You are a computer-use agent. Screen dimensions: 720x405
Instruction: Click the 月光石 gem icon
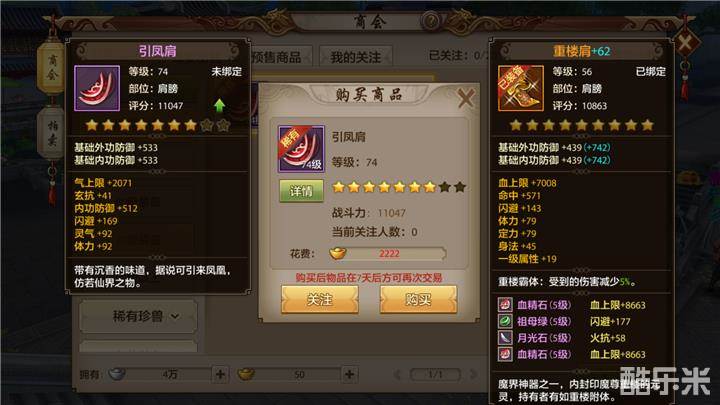(x=505, y=338)
